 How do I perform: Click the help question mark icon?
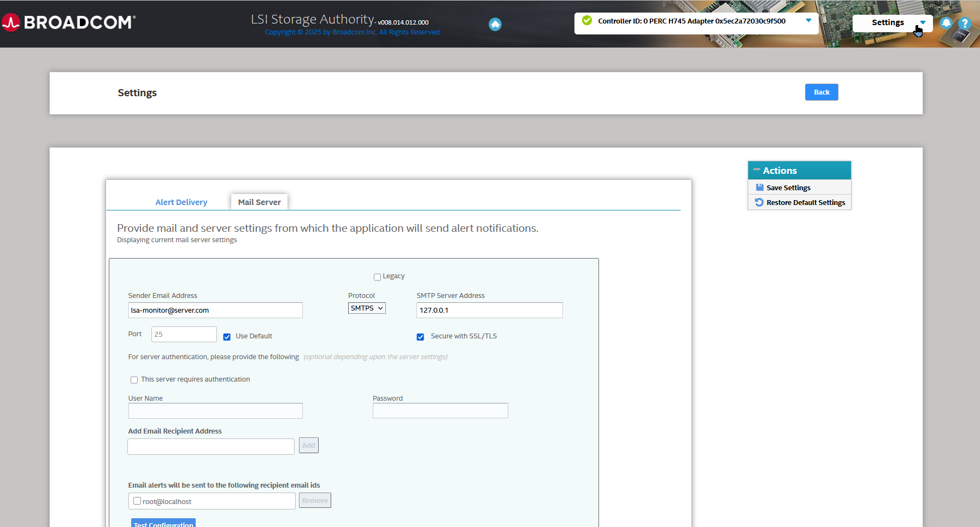point(965,23)
